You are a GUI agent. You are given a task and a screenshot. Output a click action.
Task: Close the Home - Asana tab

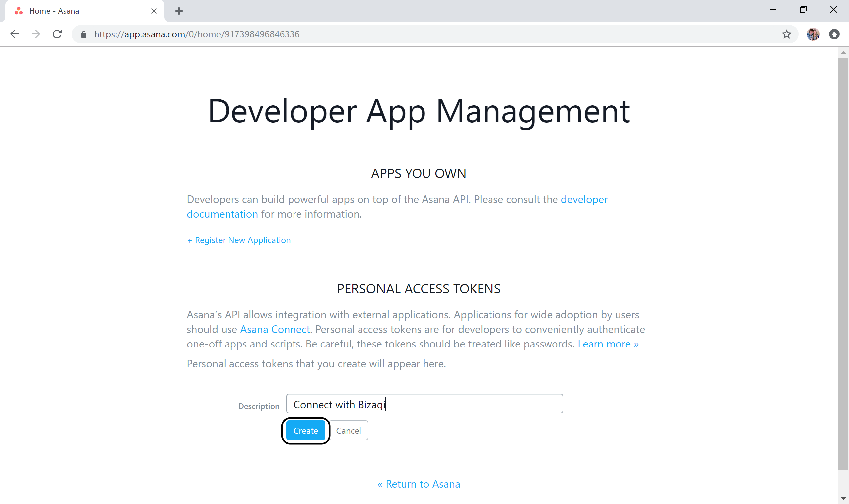pos(154,11)
